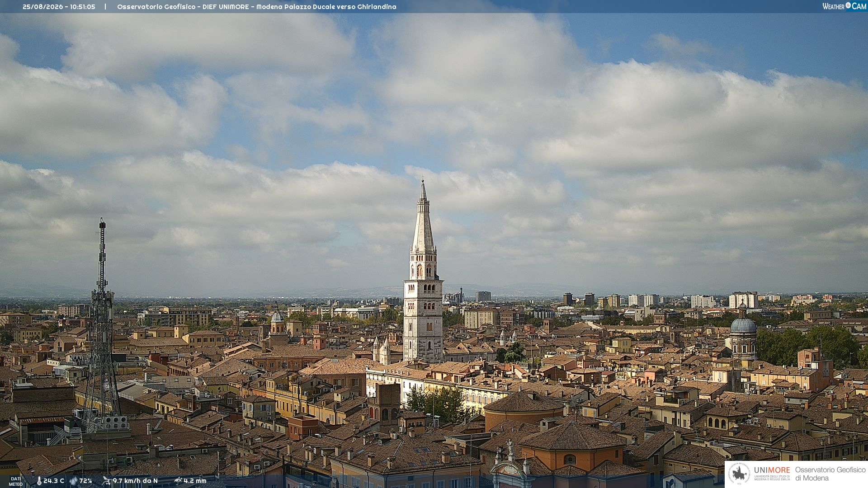Click the 72% humidity value

[85, 481]
